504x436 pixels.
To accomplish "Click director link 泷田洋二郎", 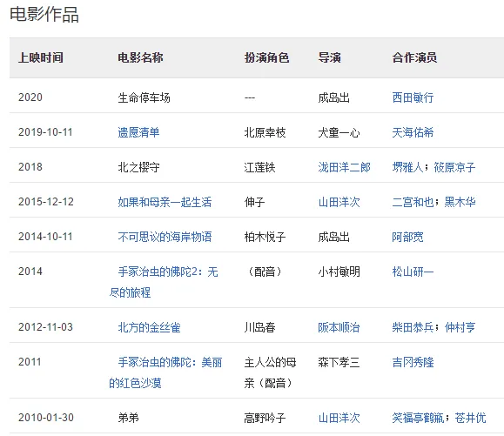I will click(344, 167).
